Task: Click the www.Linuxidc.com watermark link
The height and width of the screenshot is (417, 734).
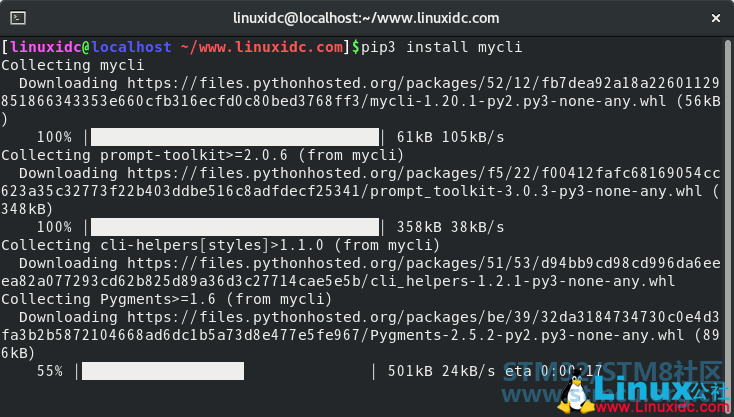Action: coord(661,407)
